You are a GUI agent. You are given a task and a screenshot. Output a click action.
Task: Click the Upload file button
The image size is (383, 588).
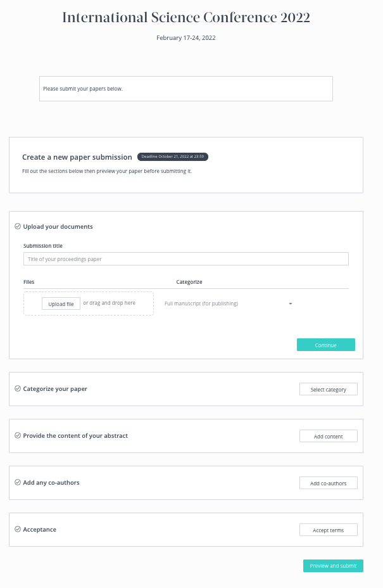pos(61,304)
